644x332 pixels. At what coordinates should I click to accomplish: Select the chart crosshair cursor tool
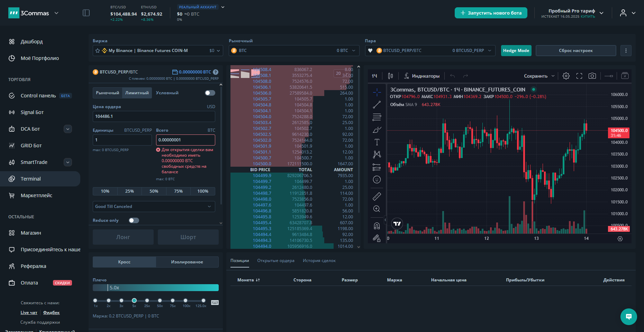point(377,92)
